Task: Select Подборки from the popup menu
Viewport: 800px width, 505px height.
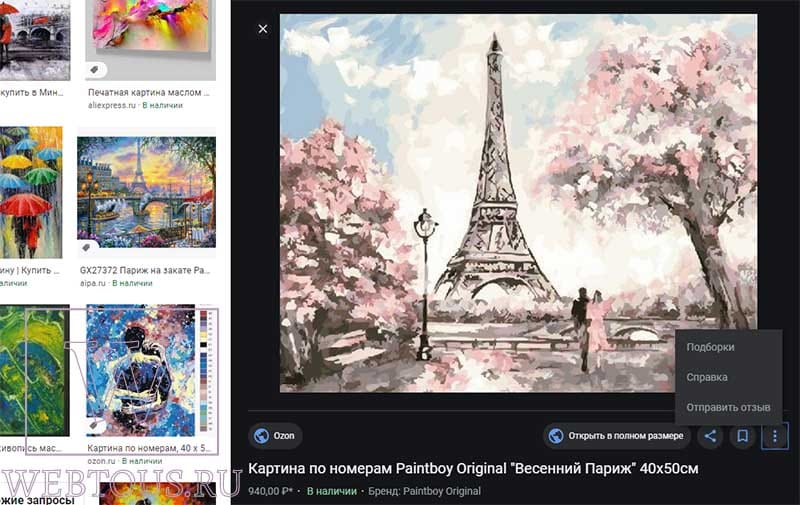Action: point(710,347)
